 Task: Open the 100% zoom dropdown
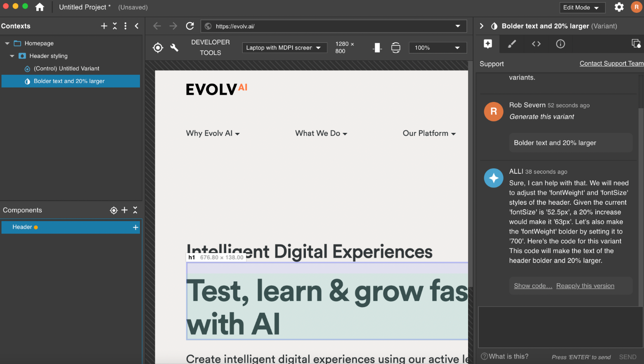point(438,47)
